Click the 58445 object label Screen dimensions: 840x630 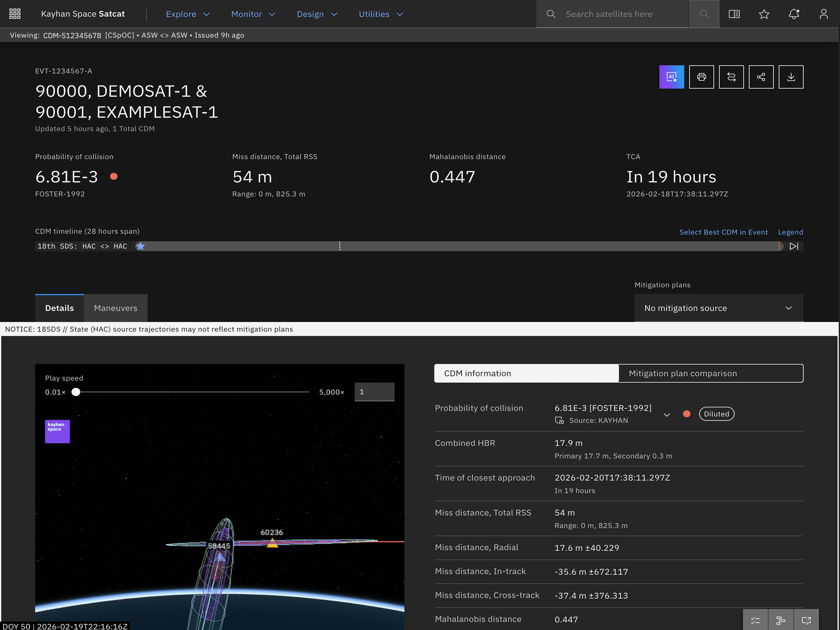pos(219,546)
